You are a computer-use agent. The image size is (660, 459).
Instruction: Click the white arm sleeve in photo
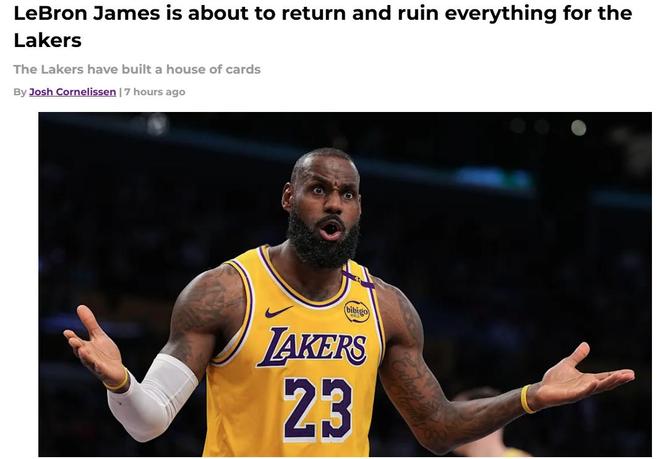tap(152, 396)
